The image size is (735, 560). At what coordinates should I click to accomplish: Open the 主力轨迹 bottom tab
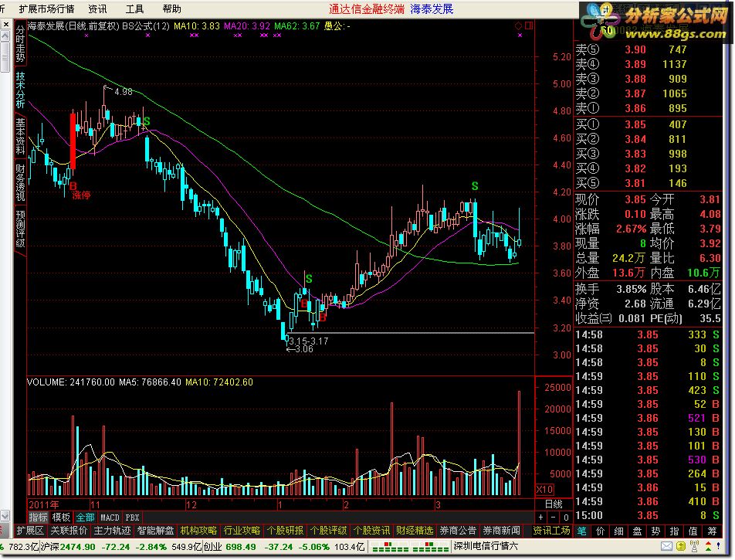112,531
